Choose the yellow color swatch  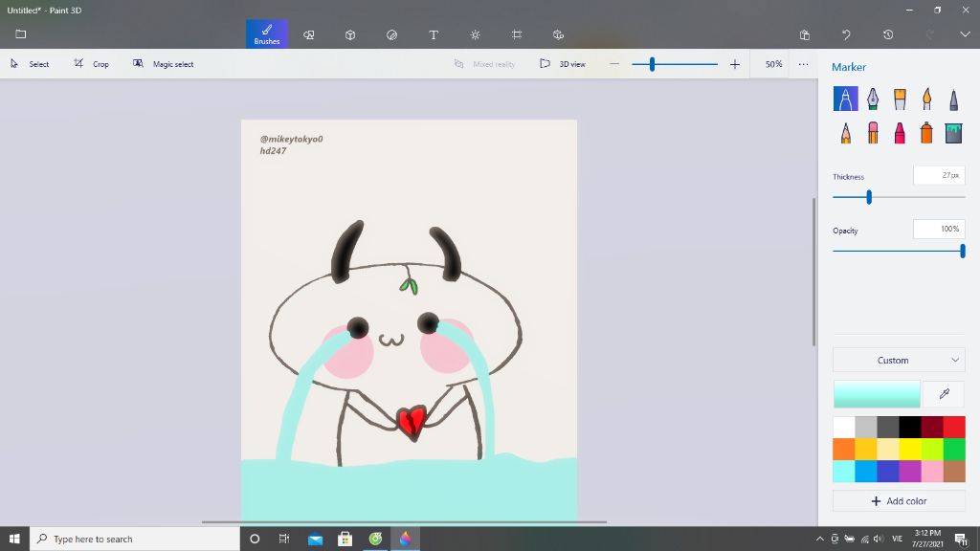pos(910,450)
